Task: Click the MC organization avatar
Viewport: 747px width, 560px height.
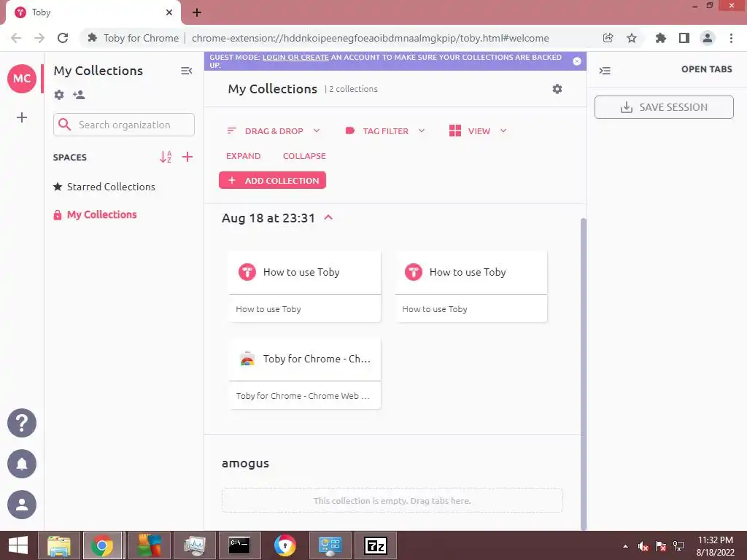Action: 22,79
